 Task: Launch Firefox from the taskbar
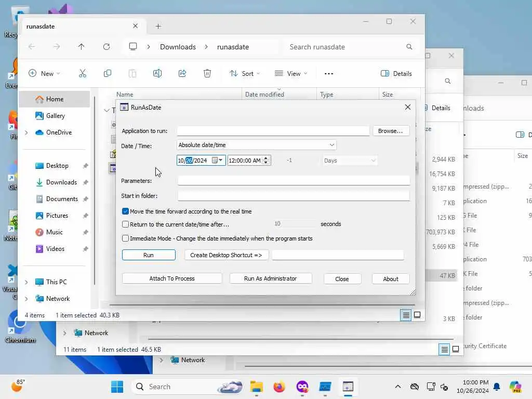tap(279, 387)
